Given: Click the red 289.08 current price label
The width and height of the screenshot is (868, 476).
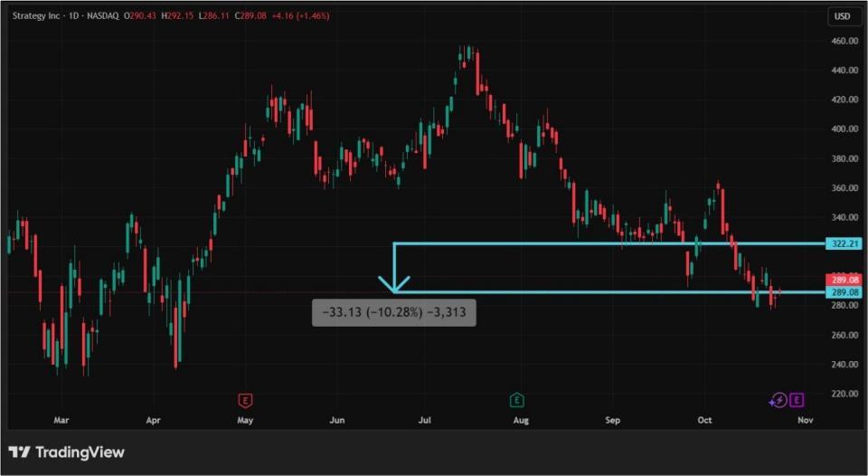Looking at the screenshot, I should pos(843,281).
